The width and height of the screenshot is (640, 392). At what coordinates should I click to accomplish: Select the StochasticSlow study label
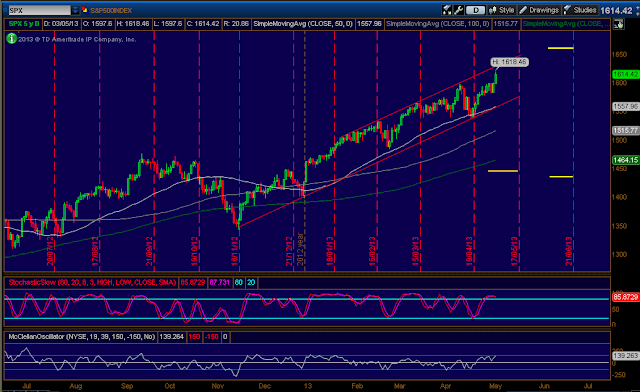(92, 282)
